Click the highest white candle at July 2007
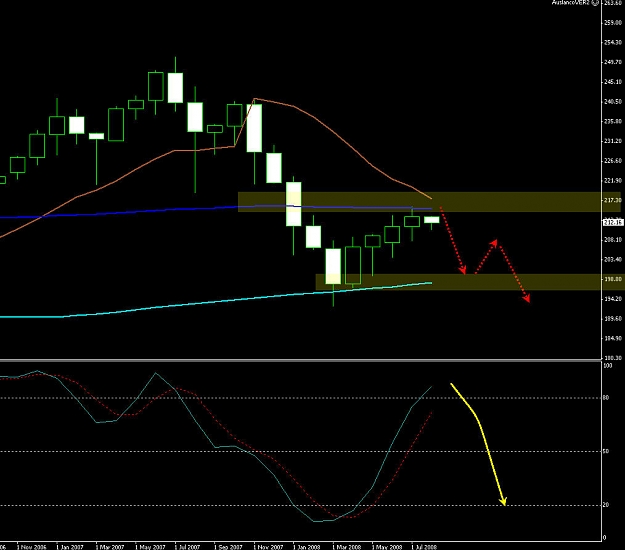Screen dimensions: 625x550 point(175,88)
